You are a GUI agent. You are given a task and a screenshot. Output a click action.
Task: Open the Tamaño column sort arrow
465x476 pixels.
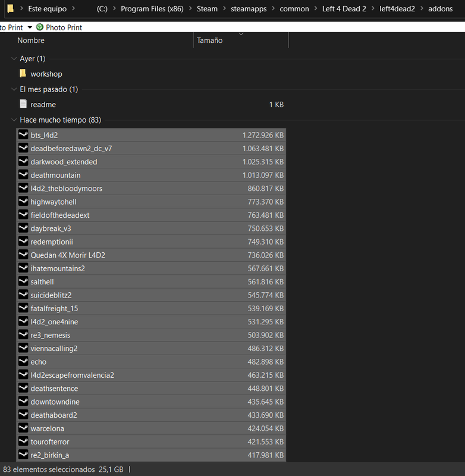point(241,34)
